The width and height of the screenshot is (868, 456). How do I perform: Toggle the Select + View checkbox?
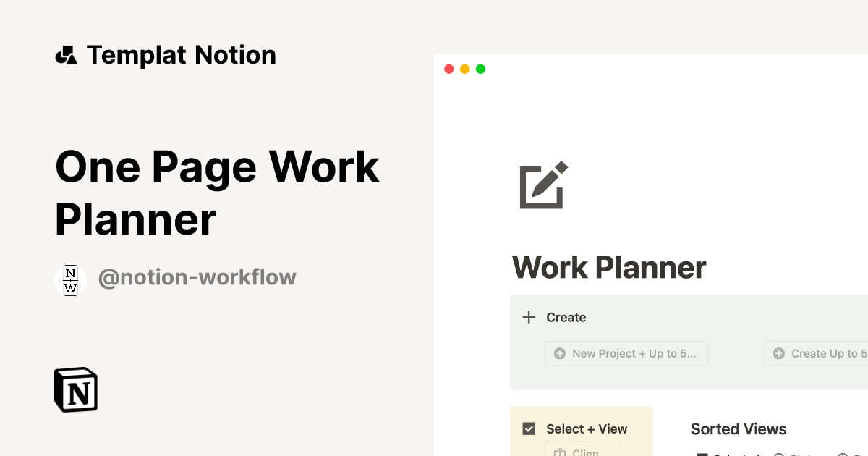point(529,428)
